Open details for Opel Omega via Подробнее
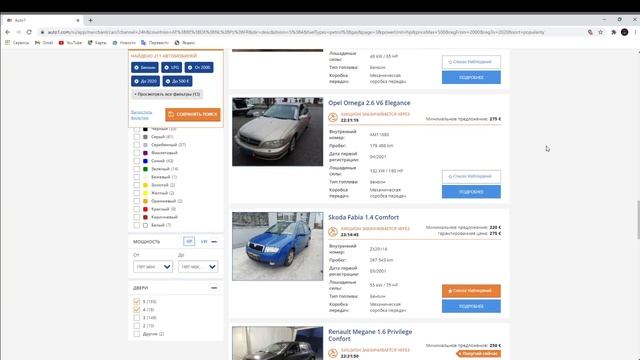The height and width of the screenshot is (360, 640). [x=471, y=192]
